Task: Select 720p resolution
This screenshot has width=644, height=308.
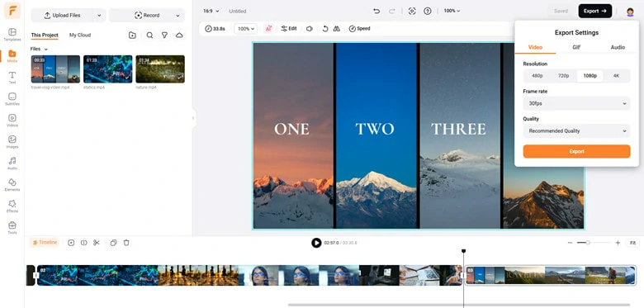Action: point(563,76)
